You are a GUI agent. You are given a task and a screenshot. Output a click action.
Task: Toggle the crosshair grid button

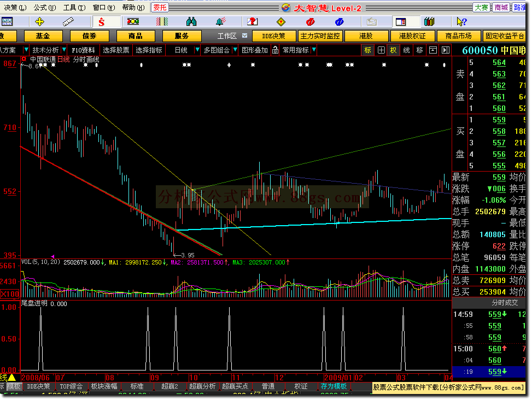pos(381,50)
